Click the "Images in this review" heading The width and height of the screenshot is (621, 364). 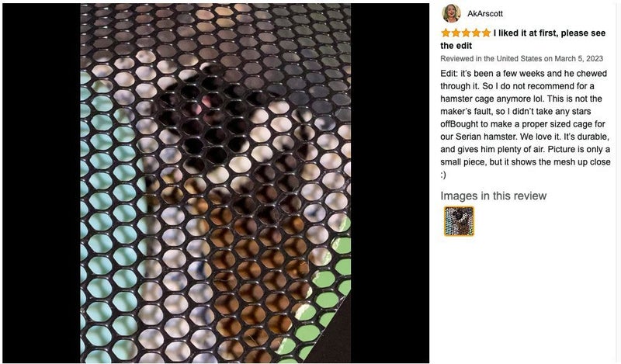[494, 196]
